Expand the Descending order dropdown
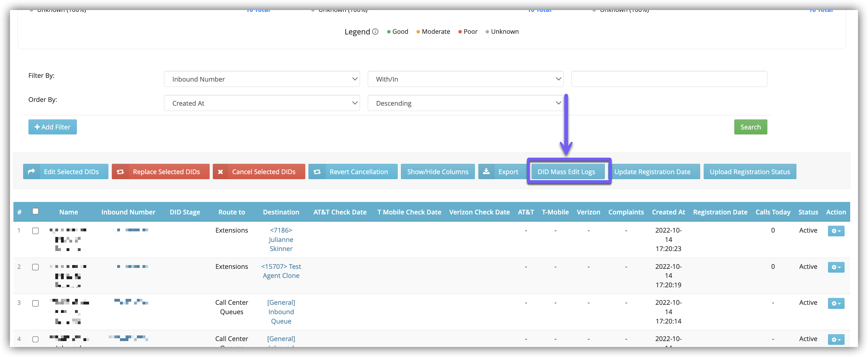Viewport: 868px width, 357px height. [x=465, y=103]
